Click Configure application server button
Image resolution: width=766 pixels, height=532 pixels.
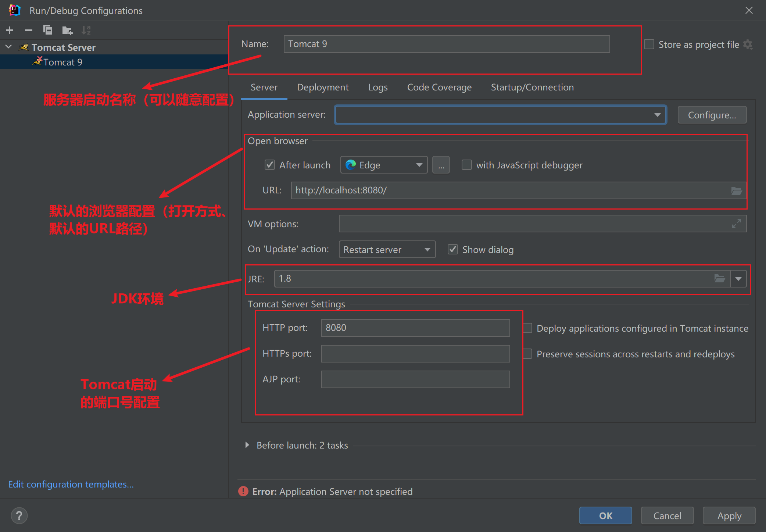tap(713, 114)
